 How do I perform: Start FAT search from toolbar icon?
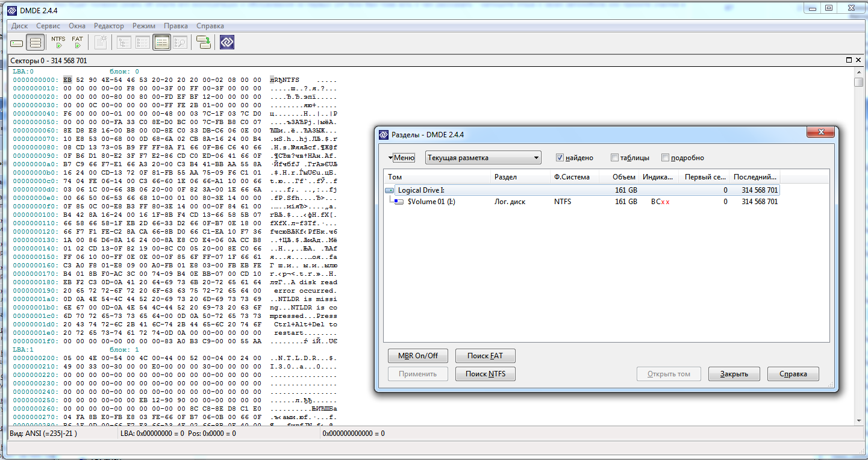pyautogui.click(x=77, y=42)
